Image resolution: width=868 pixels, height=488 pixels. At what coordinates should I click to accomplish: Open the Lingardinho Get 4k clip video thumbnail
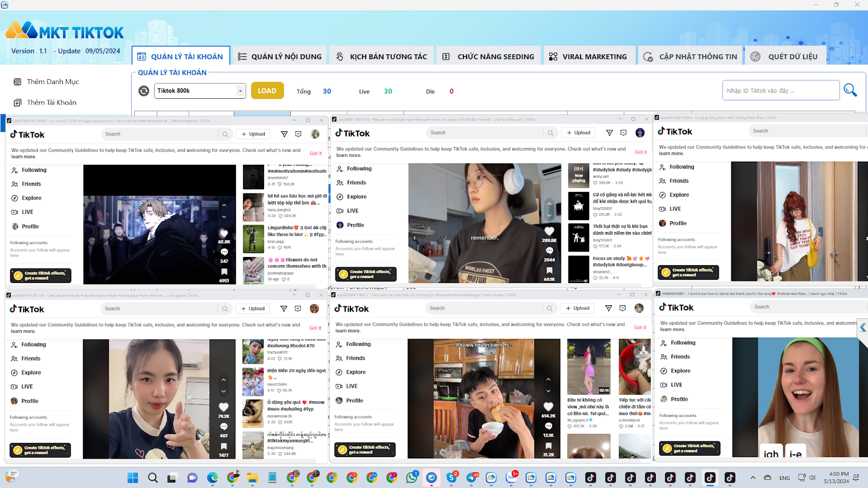pyautogui.click(x=253, y=239)
